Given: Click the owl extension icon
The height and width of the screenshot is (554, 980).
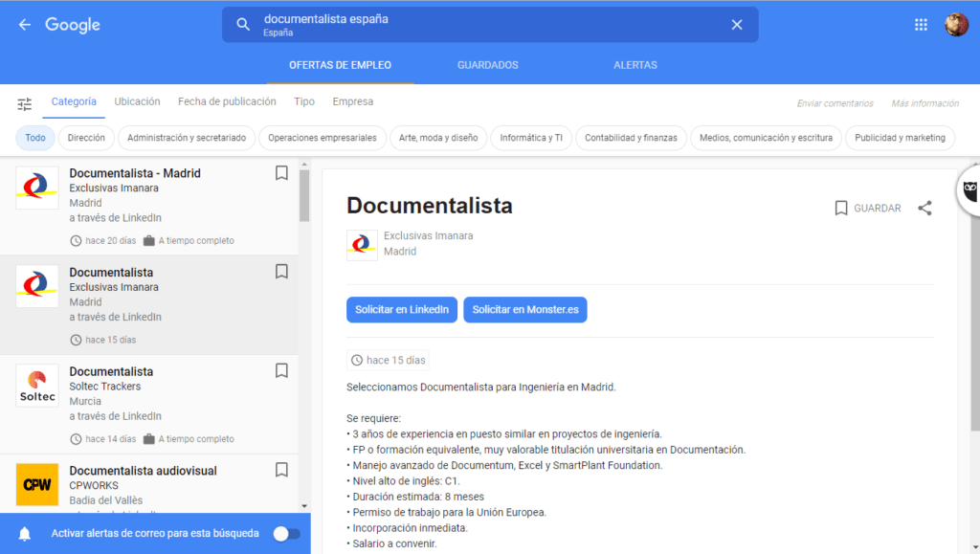Looking at the screenshot, I should click(969, 191).
